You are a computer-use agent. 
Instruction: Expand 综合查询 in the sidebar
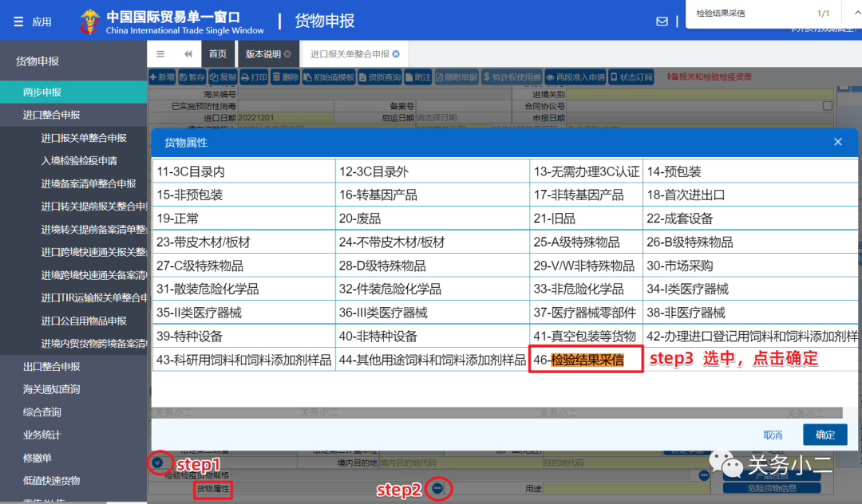click(73, 411)
